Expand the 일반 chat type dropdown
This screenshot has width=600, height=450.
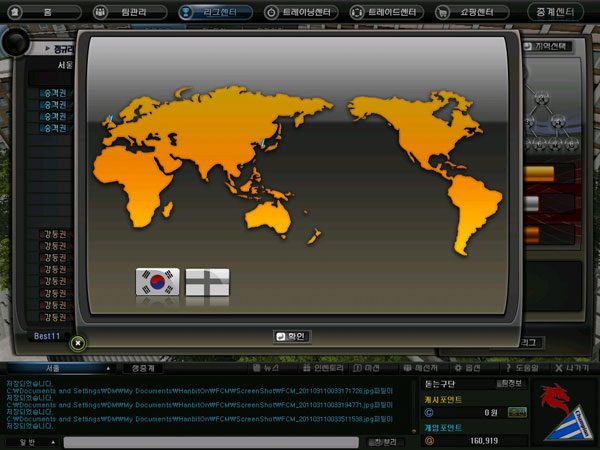tap(28, 441)
